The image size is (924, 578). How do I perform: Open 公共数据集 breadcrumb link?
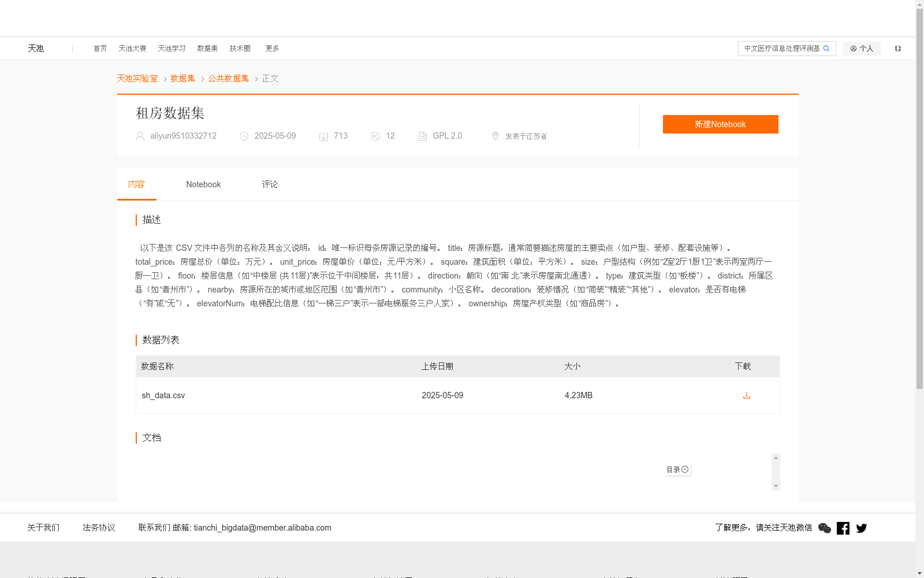[x=229, y=79]
